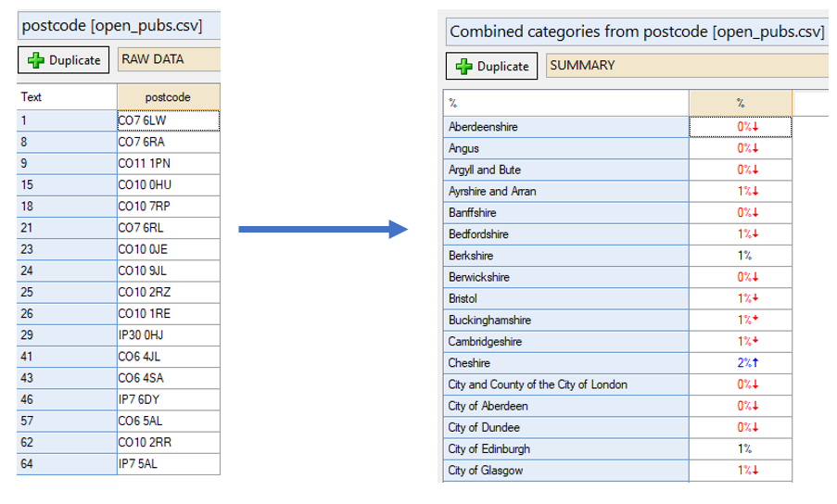The image size is (837, 504).
Task: Select the Aberdeenshire 0% cell
Action: pos(741,127)
